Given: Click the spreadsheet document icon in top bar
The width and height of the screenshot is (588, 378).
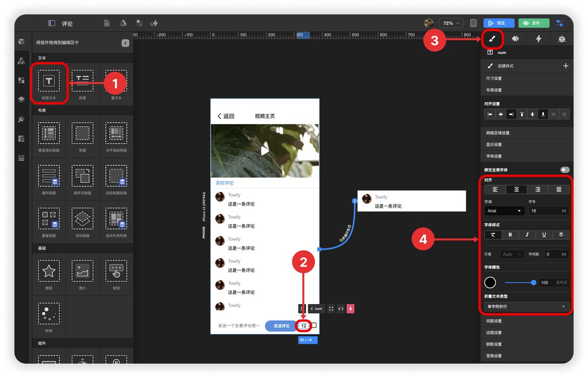Looking at the screenshot, I should (x=107, y=23).
